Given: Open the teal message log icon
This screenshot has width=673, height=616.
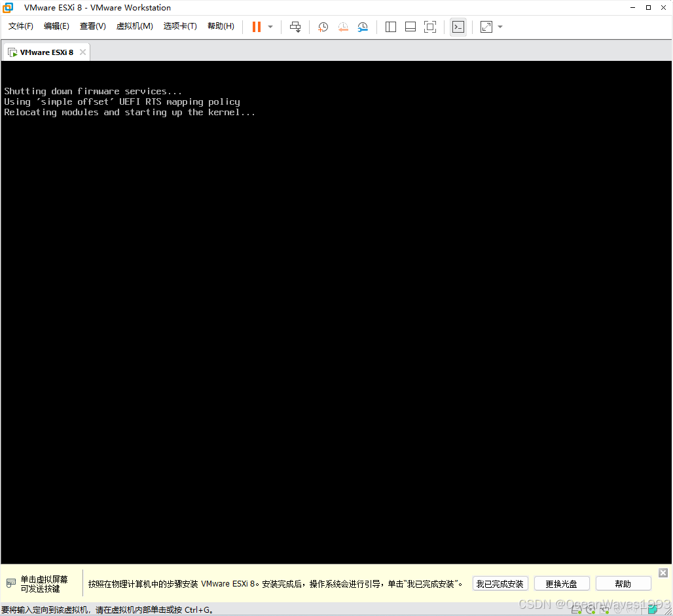Looking at the screenshot, I should (x=653, y=609).
